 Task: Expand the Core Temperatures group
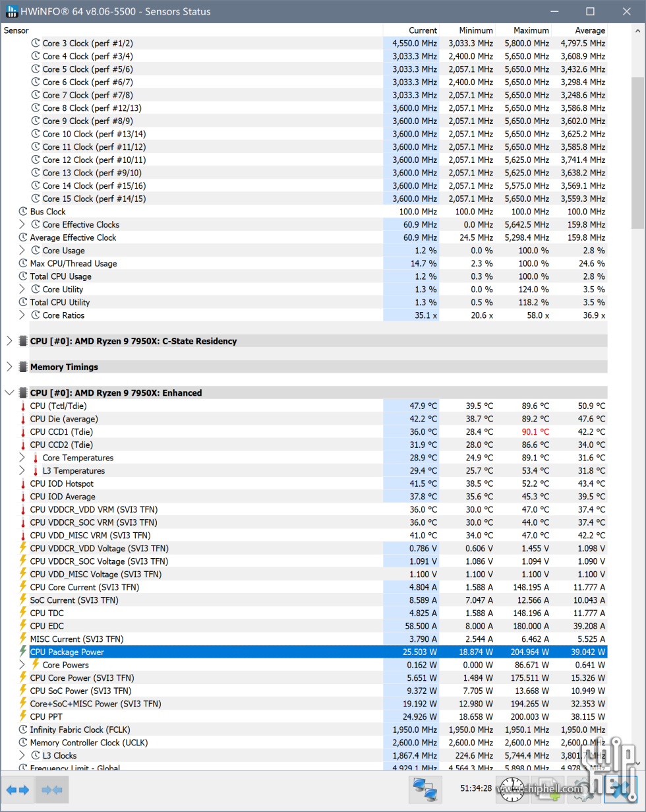pos(22,458)
